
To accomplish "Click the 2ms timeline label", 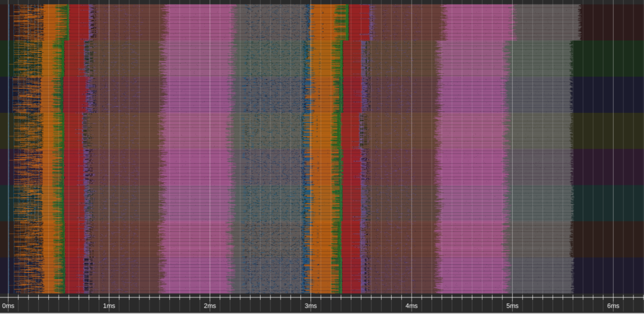I will pyautogui.click(x=210, y=306).
